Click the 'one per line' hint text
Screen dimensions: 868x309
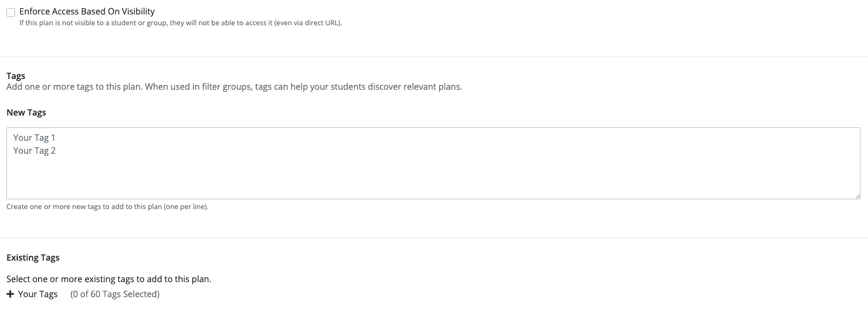(107, 207)
